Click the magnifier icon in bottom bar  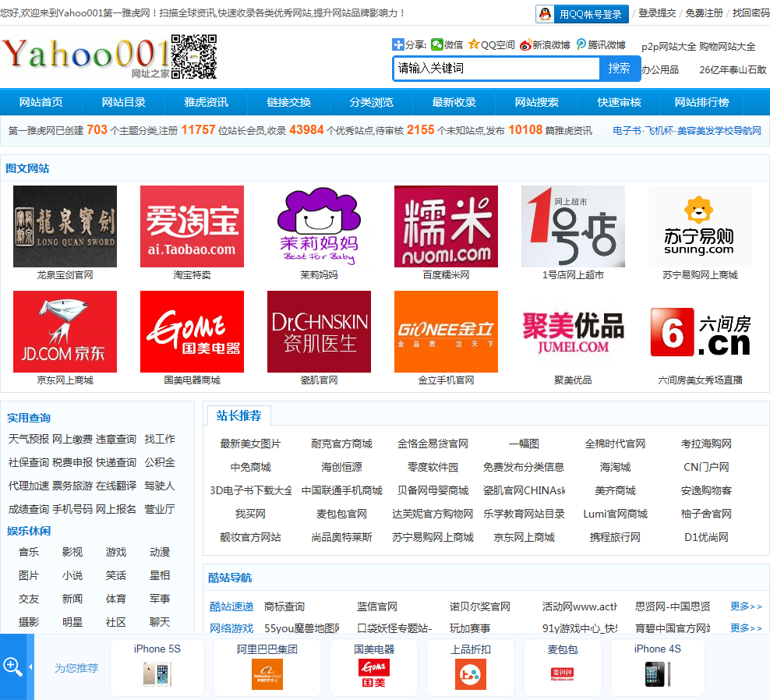pos(12,666)
